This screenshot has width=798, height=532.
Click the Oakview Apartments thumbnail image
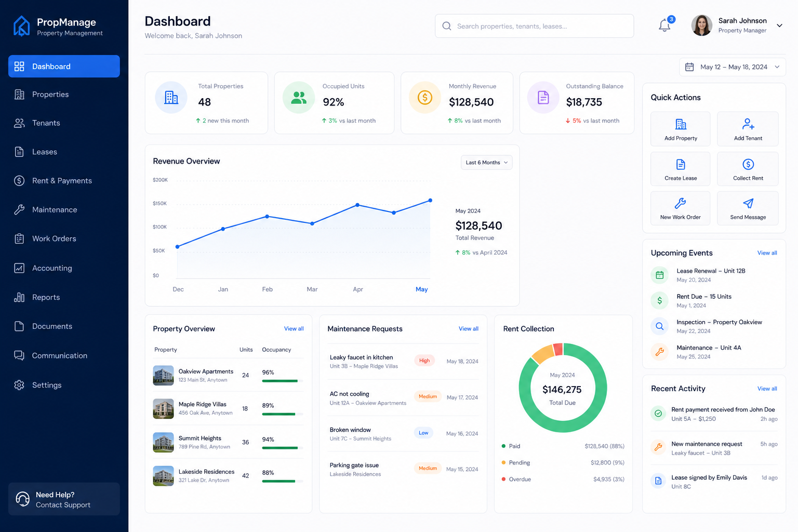click(x=163, y=376)
